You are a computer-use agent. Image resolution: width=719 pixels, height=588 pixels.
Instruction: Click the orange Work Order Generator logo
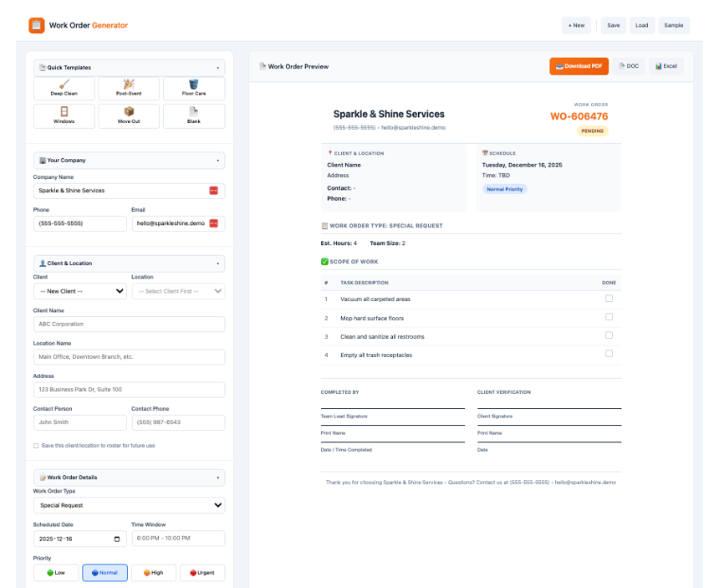point(35,26)
